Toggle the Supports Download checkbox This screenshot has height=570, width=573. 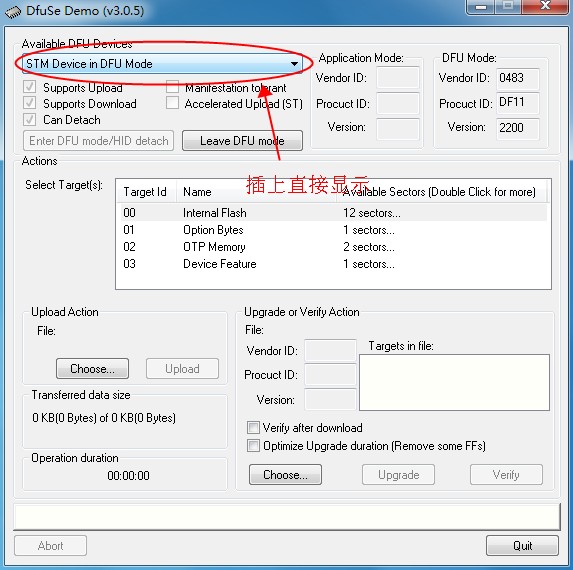point(29,103)
